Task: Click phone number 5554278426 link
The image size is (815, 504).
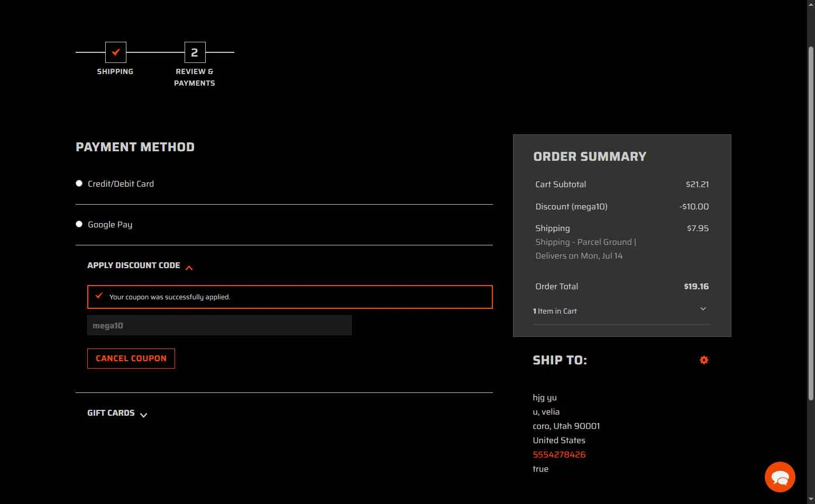Action: pyautogui.click(x=559, y=455)
